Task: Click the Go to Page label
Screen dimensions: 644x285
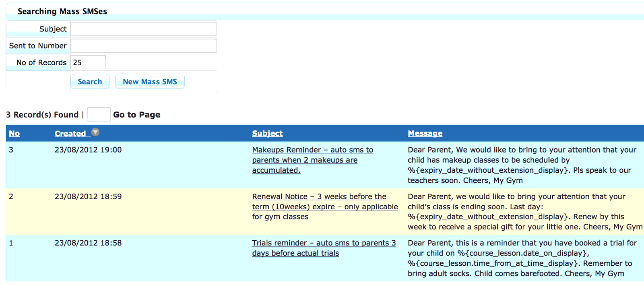Action: point(137,115)
